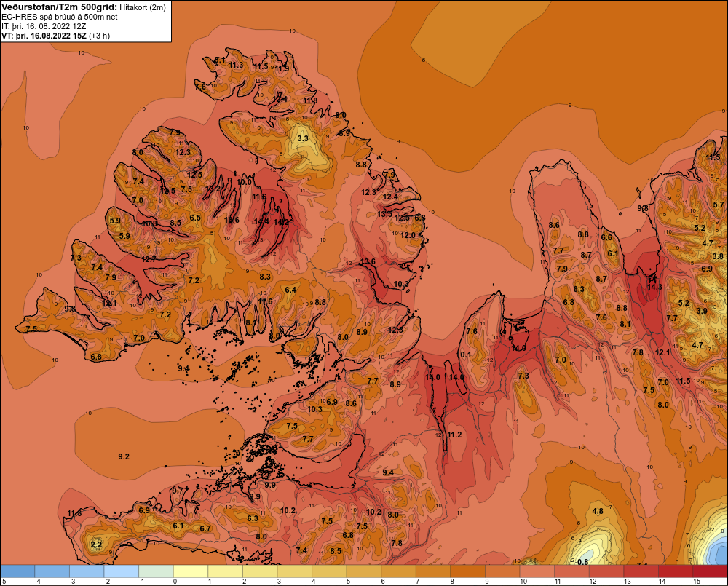728x586 pixels.
Task: Click the 14.2 temperature value on the map
Action: point(281,222)
